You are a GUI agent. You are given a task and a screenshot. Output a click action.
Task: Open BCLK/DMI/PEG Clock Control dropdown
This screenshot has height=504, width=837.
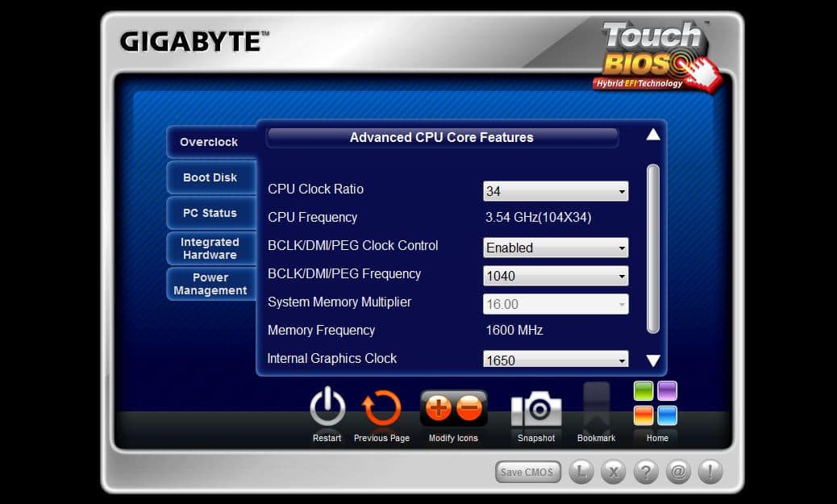tap(556, 248)
